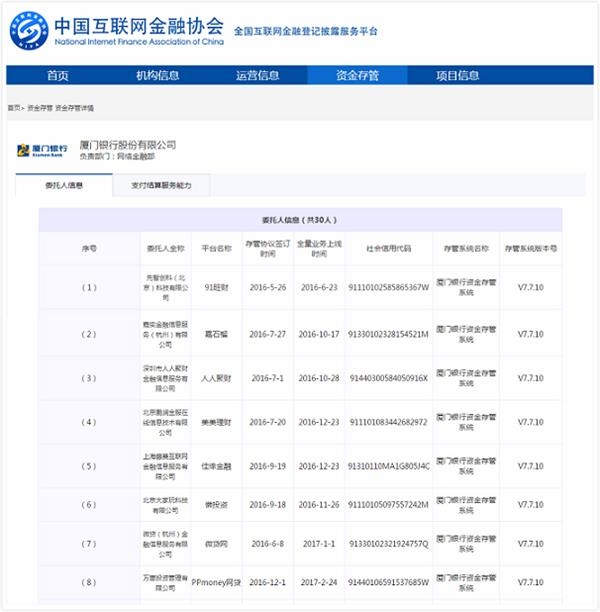Click date 2016-10-17 in row 2
The image size is (600, 612).
point(319,334)
